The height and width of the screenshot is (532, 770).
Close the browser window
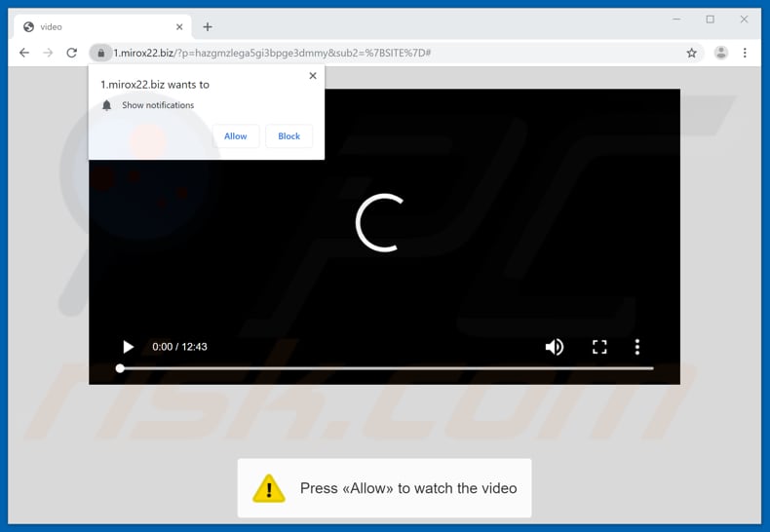click(x=744, y=19)
